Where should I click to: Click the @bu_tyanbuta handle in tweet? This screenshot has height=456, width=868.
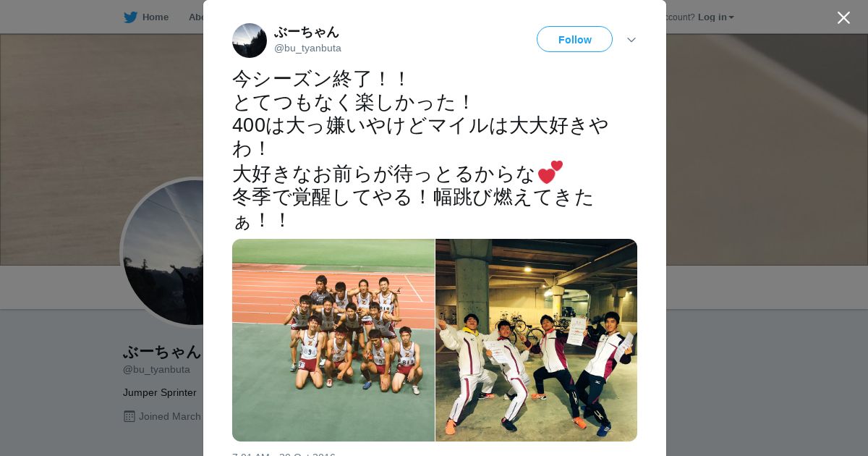coord(307,48)
